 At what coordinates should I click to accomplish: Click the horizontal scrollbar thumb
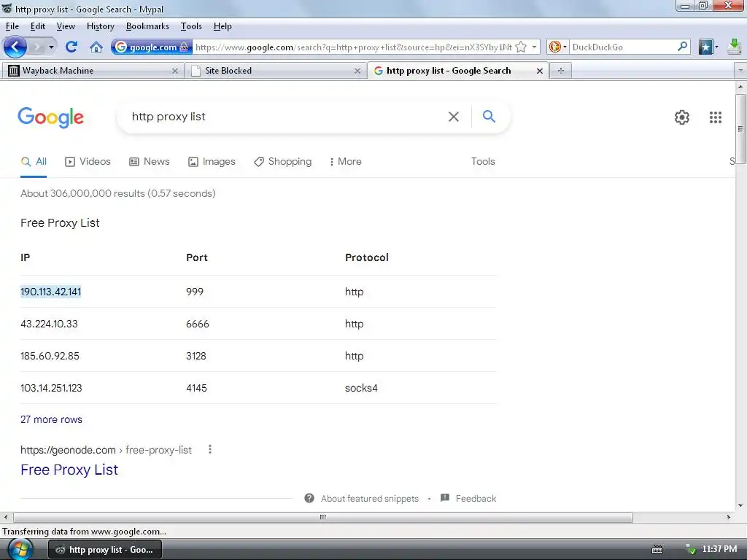click(323, 517)
